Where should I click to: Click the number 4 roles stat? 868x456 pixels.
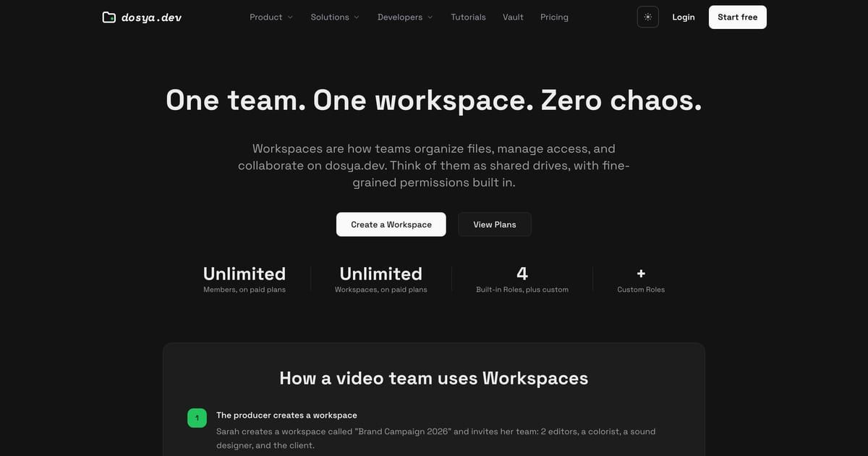coord(522,273)
